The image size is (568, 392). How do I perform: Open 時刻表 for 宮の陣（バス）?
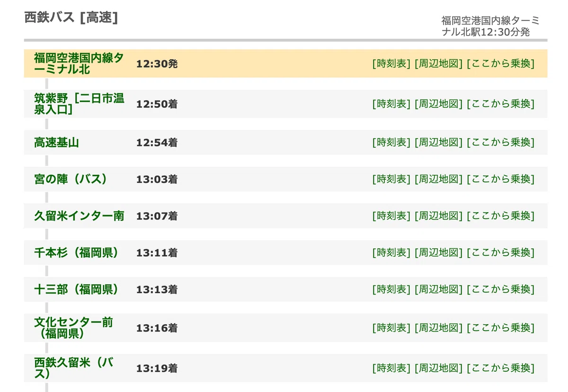click(391, 179)
